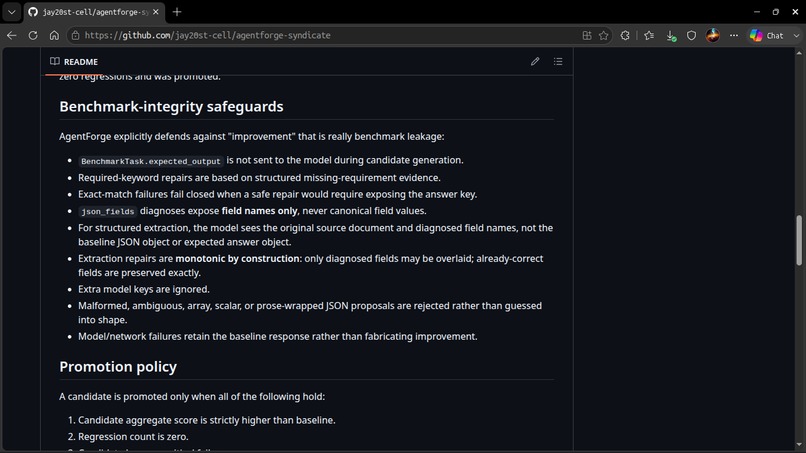Click scrollbar up arrow at top
Image resolution: width=806 pixels, height=453 pixels.
(799, 53)
